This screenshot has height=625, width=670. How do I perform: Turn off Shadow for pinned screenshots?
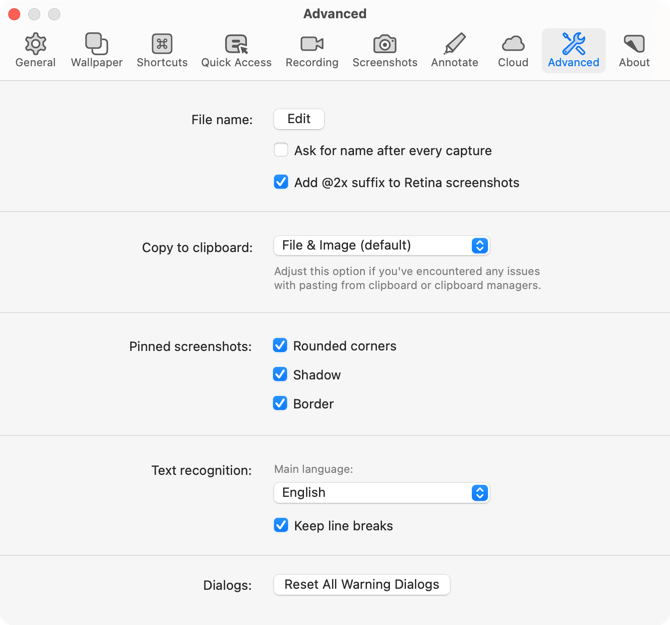pyautogui.click(x=281, y=375)
